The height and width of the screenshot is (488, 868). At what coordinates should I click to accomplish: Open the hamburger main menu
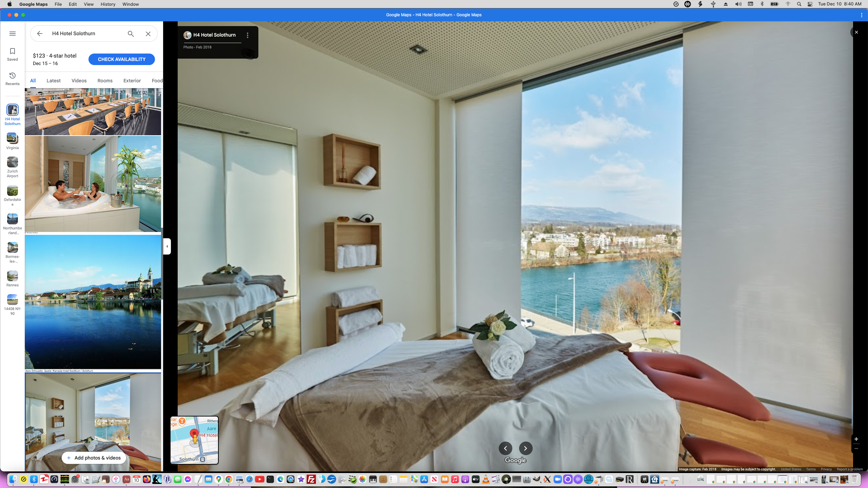click(x=13, y=34)
